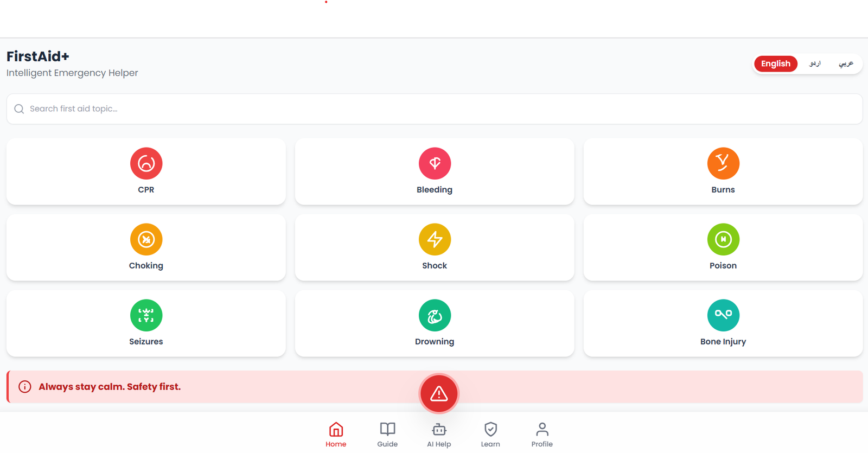
Task: Open the Guide tab
Action: (x=387, y=435)
